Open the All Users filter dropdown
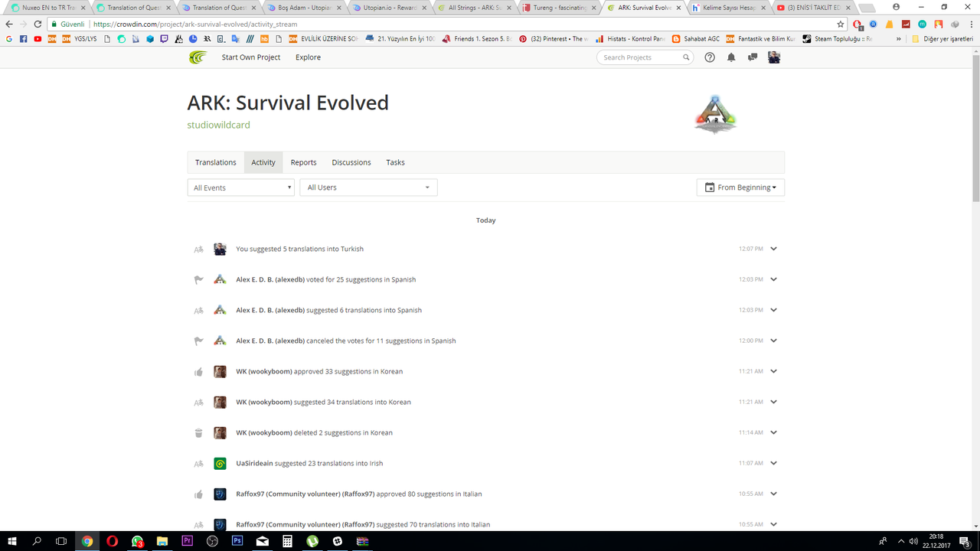The height and width of the screenshot is (551, 980). (368, 187)
